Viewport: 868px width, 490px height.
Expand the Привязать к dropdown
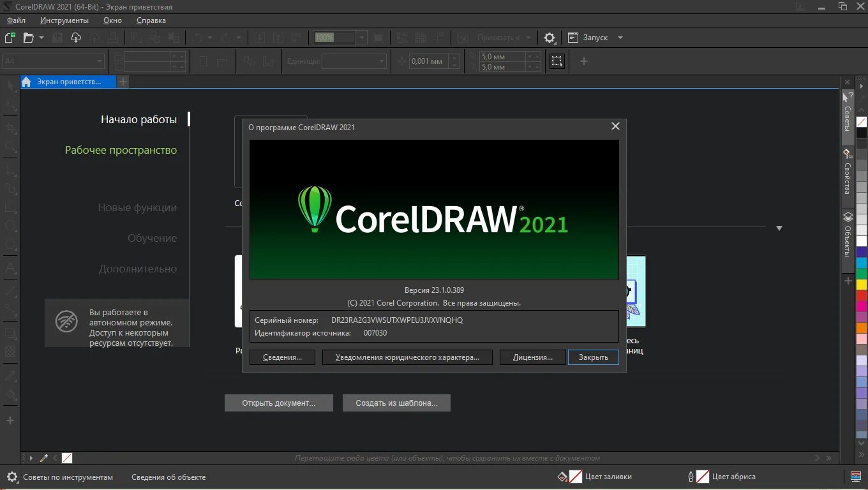pyautogui.click(x=528, y=38)
